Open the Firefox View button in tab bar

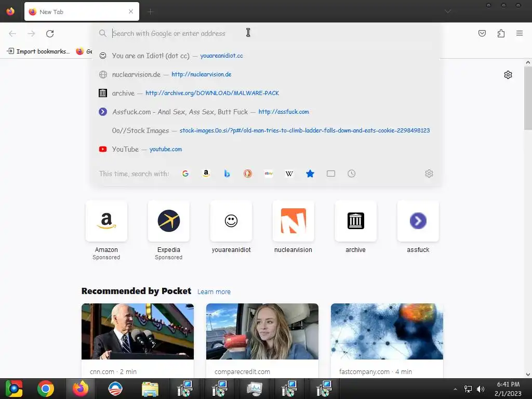point(10,11)
